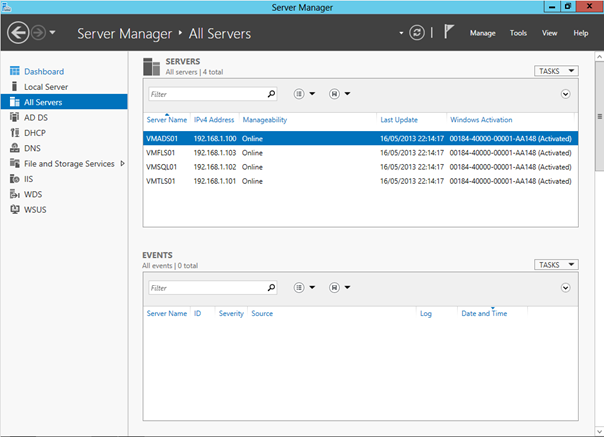The image size is (604, 437).
Task: Open Servers criteria dropdown arrow
Action: click(x=312, y=94)
